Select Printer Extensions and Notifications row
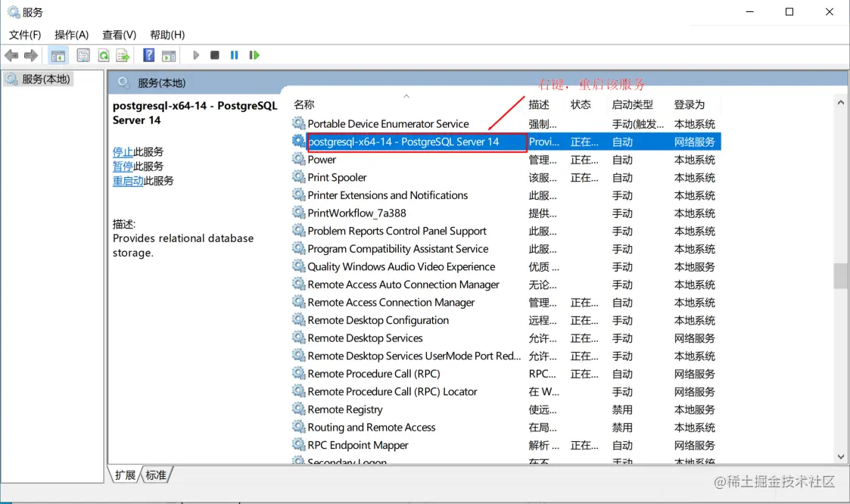Image resolution: width=850 pixels, height=504 pixels. coord(506,196)
